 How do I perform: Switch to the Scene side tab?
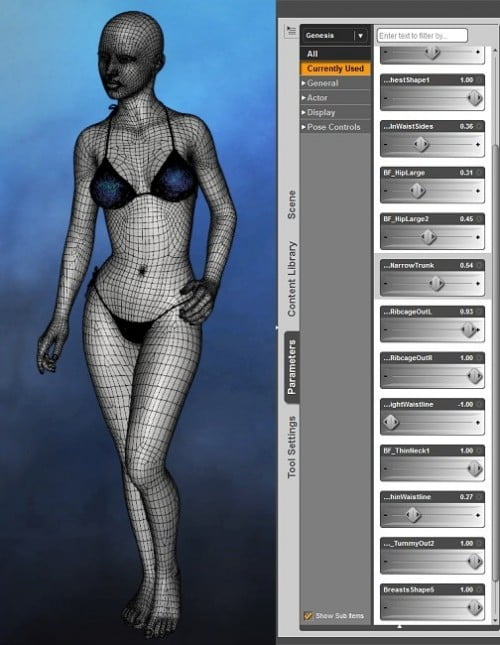tap(292, 204)
